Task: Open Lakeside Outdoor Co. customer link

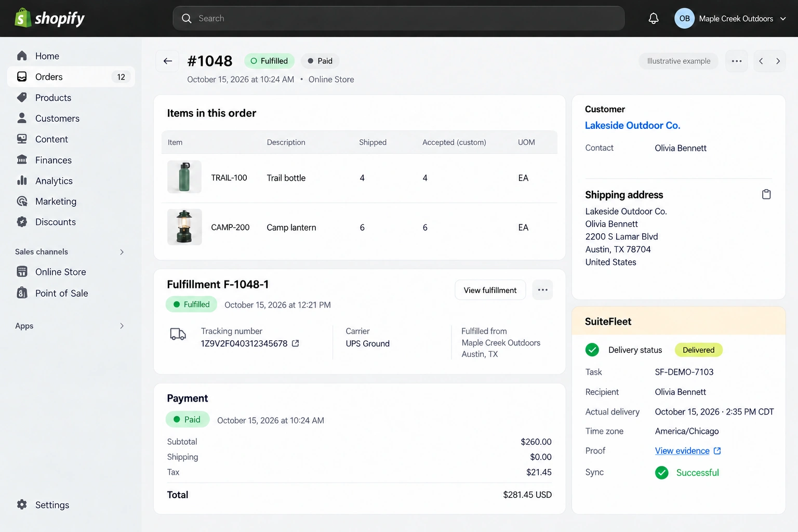Action: click(632, 125)
